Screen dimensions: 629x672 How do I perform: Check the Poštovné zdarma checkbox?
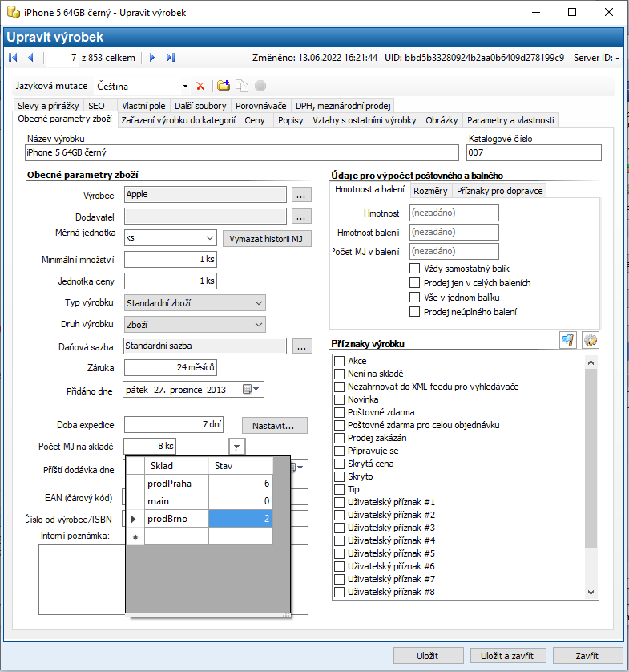[x=340, y=412]
